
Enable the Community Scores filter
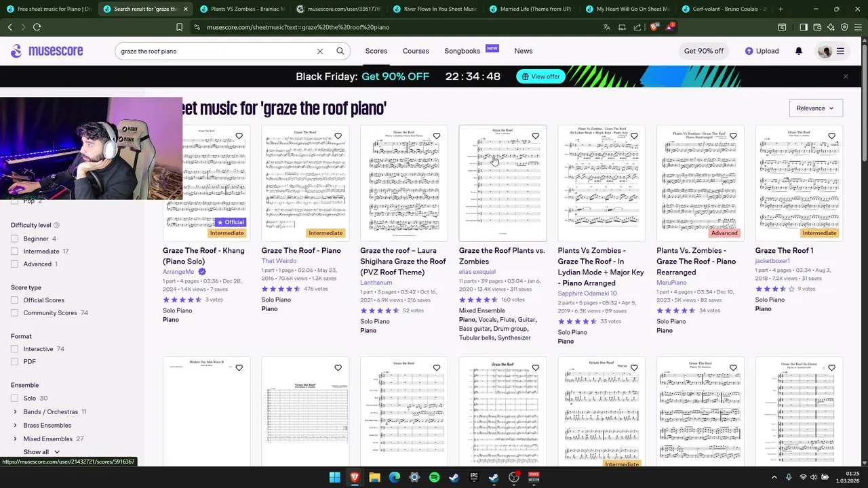point(14,313)
